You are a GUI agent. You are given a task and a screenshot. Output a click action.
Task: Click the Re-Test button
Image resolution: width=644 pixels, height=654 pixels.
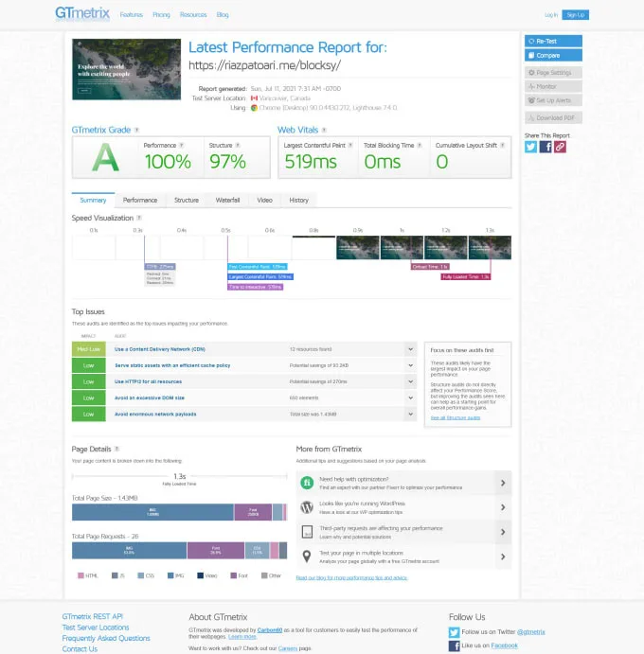point(553,41)
